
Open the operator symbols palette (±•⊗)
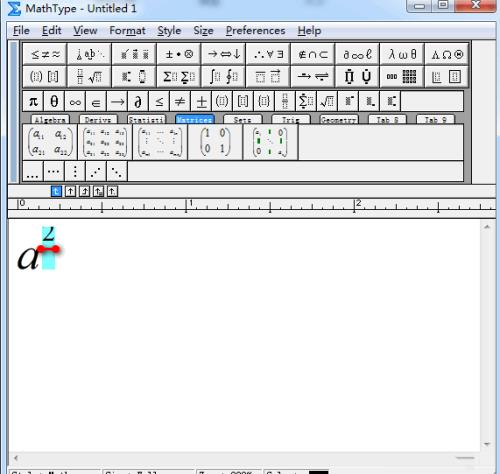pyautogui.click(x=179, y=54)
